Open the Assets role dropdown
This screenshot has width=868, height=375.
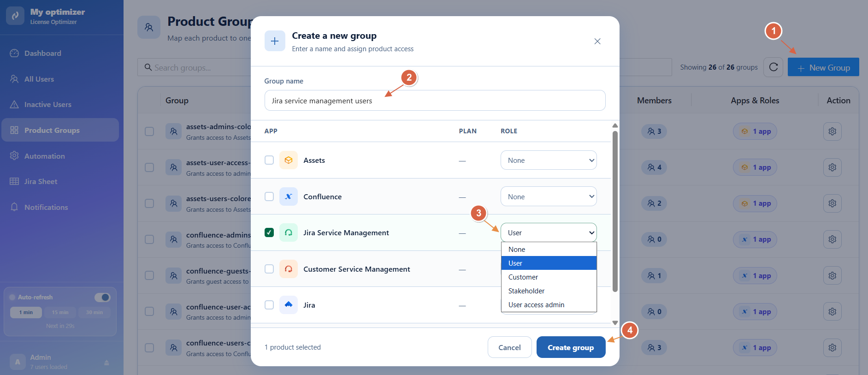549,160
